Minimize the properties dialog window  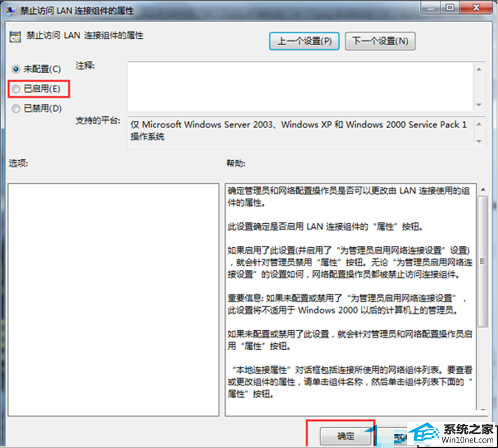tap(431, 8)
